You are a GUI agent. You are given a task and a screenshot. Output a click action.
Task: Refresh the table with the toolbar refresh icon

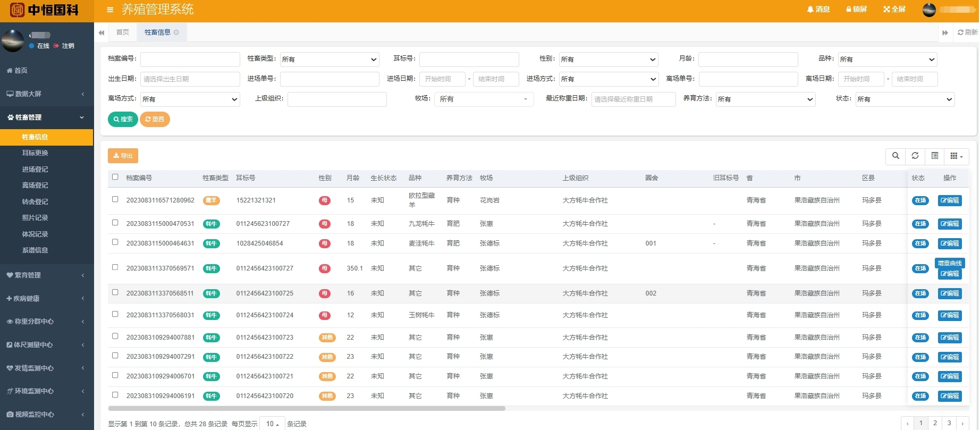pyautogui.click(x=915, y=156)
